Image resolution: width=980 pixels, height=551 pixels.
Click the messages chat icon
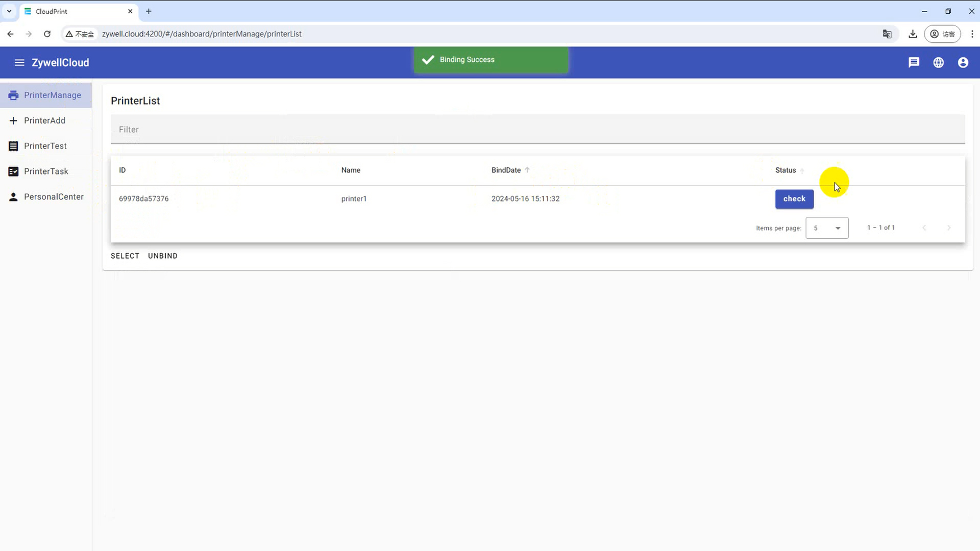coord(914,63)
